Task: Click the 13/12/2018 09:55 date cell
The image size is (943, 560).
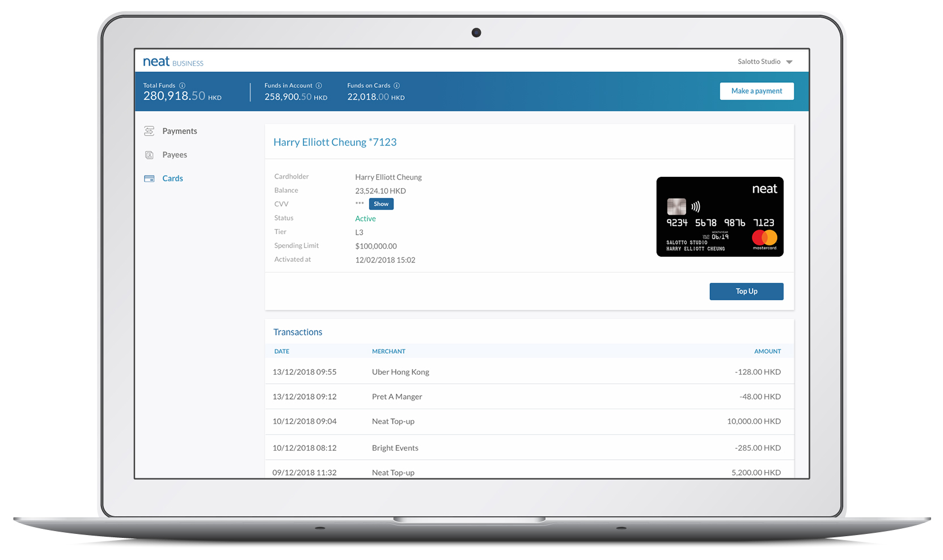Action: [305, 372]
